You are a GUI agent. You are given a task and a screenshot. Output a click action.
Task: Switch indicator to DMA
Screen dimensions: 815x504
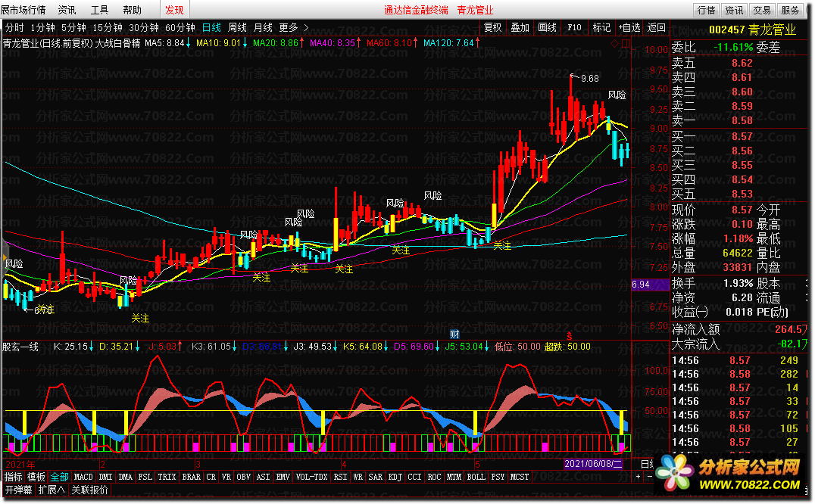tap(125, 477)
